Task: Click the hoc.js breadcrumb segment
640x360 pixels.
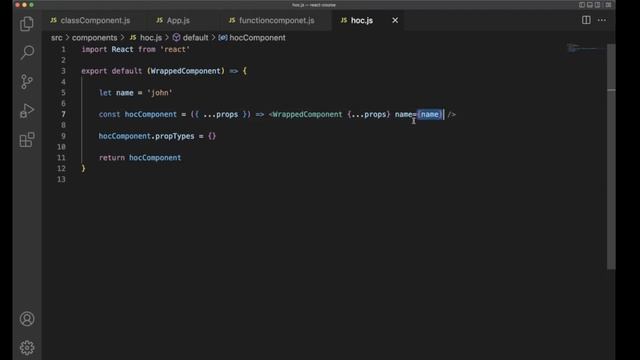Action: coord(146,38)
